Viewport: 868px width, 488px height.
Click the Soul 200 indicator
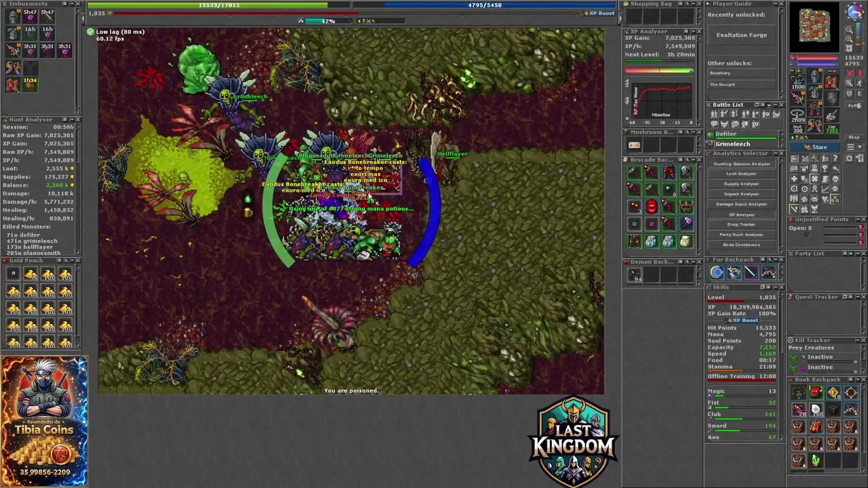(797, 128)
